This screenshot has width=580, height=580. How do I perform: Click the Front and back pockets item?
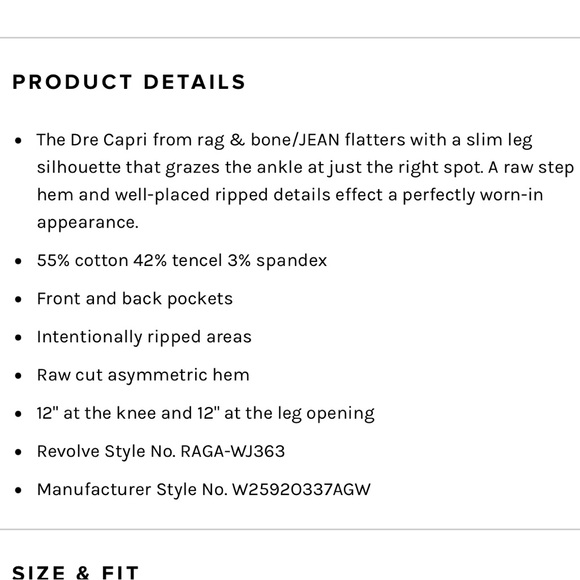[x=135, y=299]
